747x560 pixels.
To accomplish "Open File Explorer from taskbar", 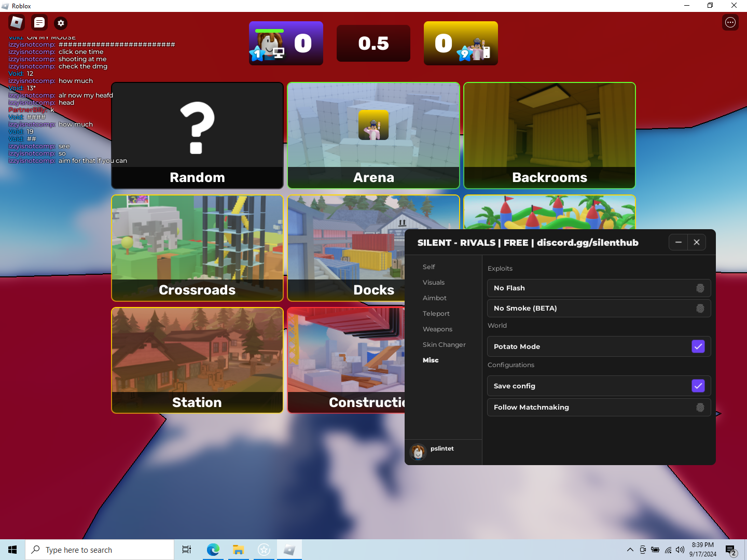I will [238, 550].
